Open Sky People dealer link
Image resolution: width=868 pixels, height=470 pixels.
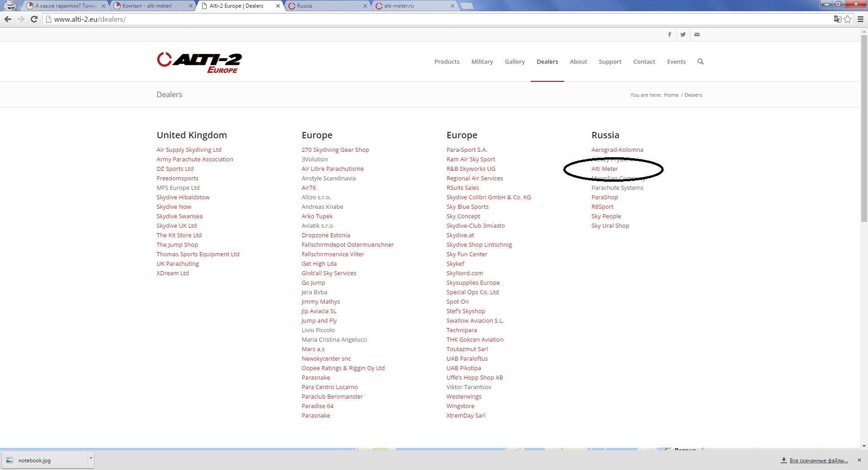click(x=606, y=216)
